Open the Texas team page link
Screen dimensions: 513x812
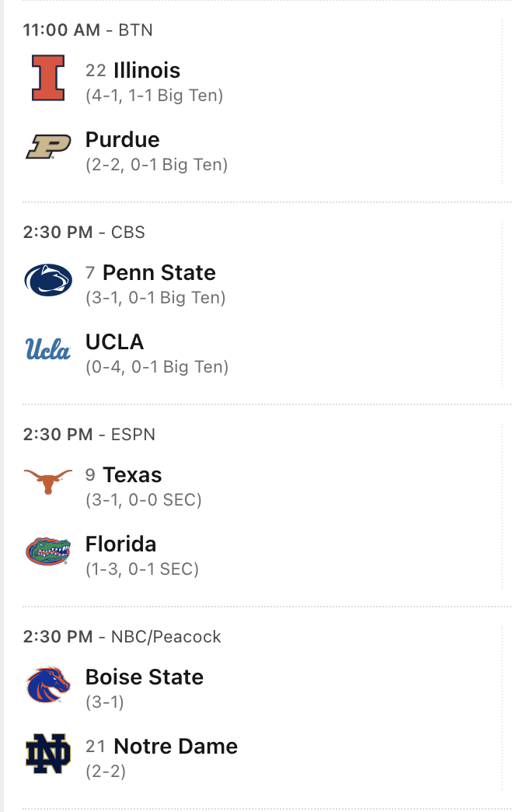click(x=132, y=475)
